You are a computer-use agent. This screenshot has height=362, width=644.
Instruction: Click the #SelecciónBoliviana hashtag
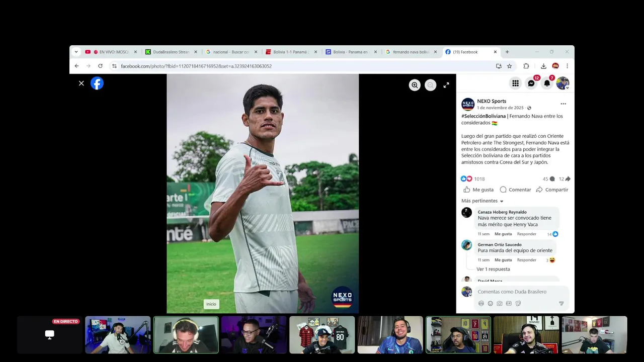[x=484, y=116]
